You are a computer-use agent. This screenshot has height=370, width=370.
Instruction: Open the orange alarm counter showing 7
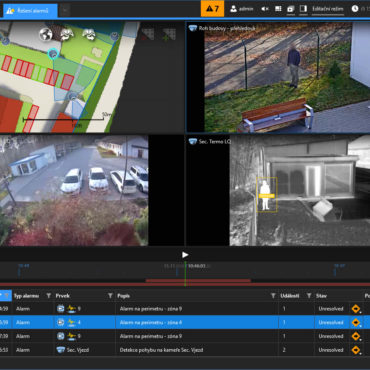click(212, 9)
